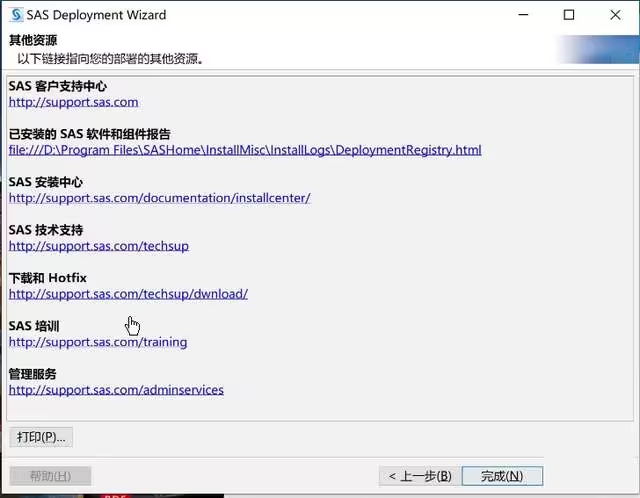
Task: Open the documentation/installcenter link
Action: (160, 198)
